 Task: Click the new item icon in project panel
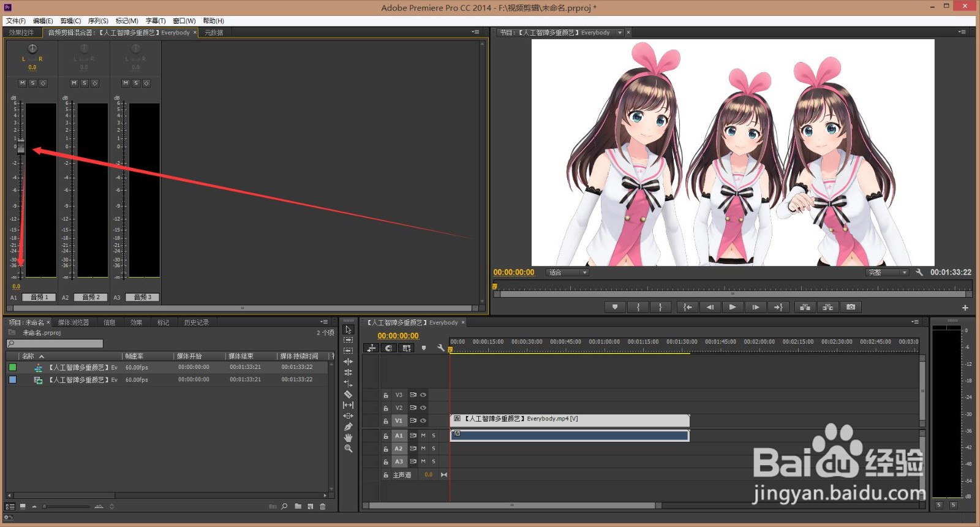[311, 506]
